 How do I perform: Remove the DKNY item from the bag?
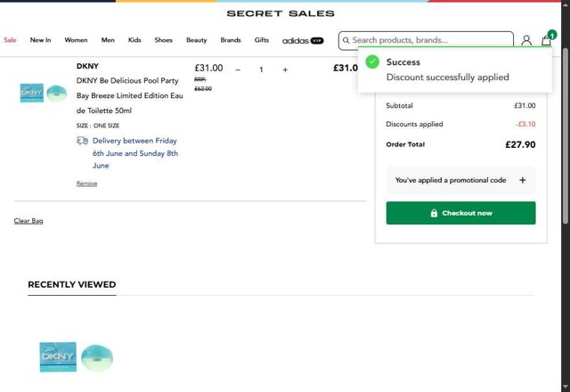[86, 184]
